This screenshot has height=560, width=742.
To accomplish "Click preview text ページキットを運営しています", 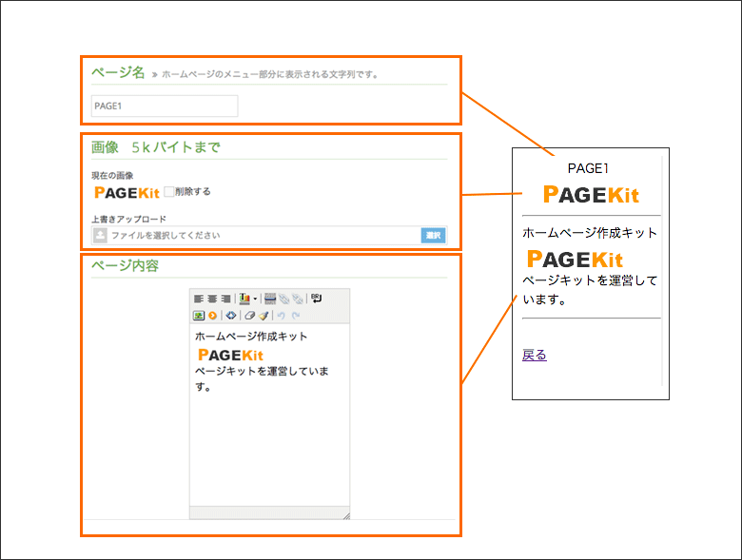I will [590, 289].
